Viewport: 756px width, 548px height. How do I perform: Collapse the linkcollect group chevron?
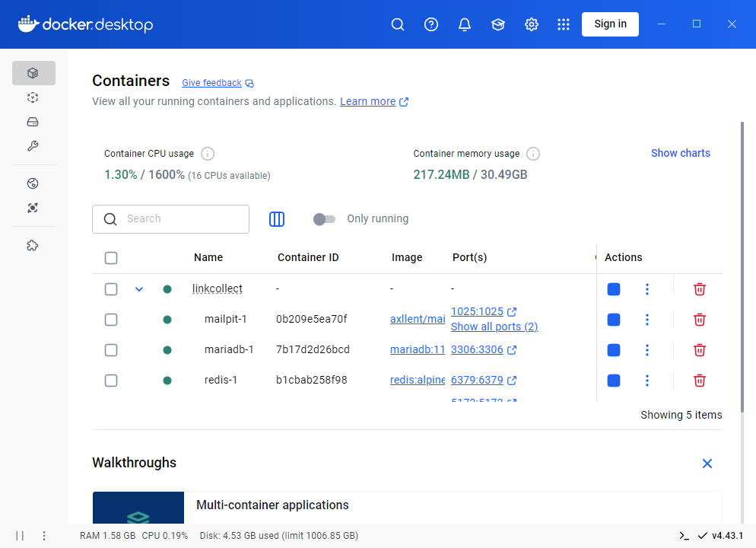[139, 289]
